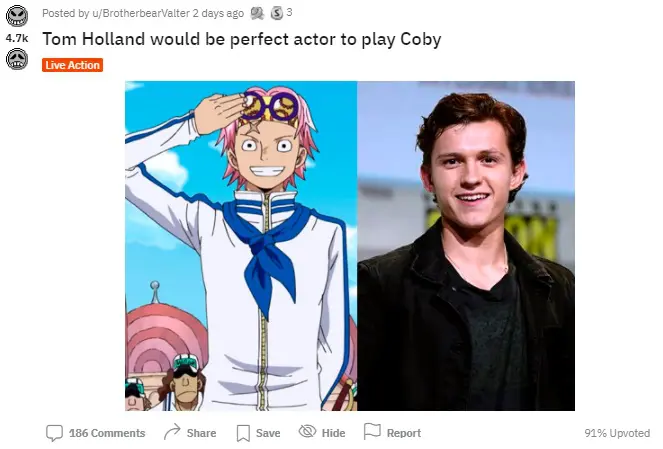Click the Report text label
Screen dimensions: 663x449
(x=404, y=433)
